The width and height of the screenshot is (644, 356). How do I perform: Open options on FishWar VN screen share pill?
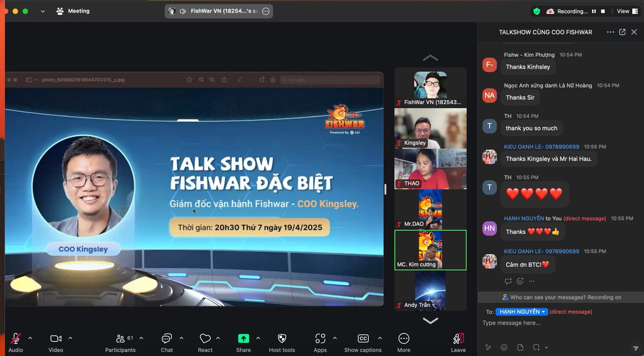(x=265, y=11)
